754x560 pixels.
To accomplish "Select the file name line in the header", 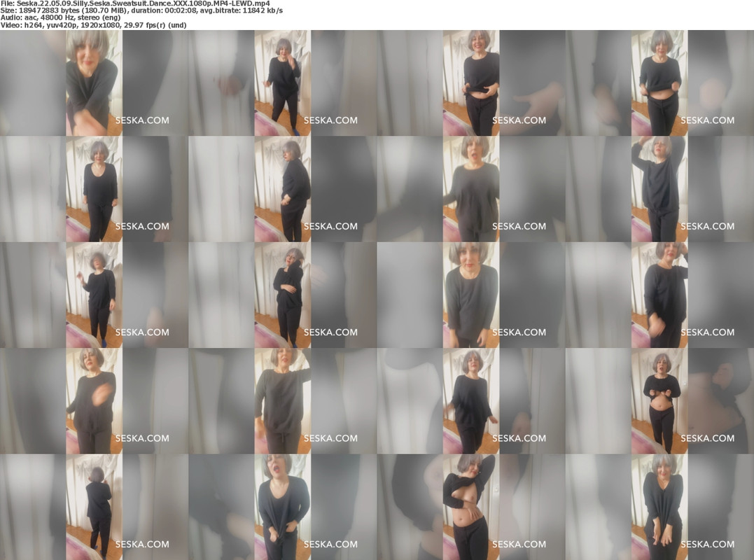I will [135, 3].
